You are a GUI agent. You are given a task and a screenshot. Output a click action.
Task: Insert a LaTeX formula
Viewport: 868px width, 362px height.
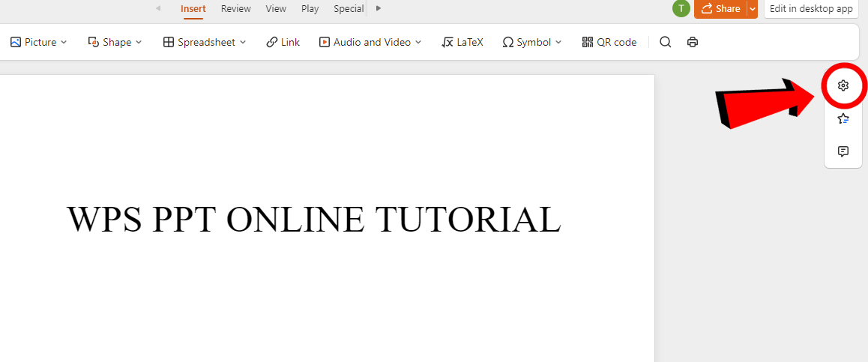point(462,42)
